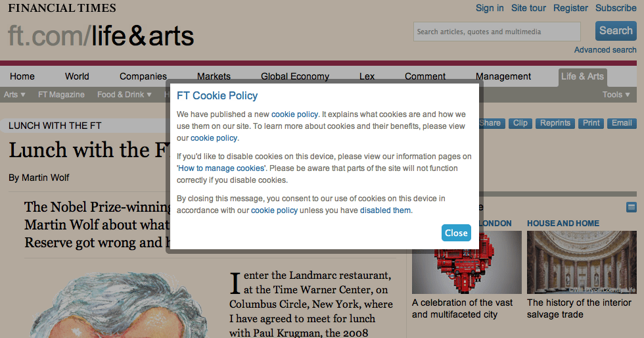The image size is (644, 338).
Task: Open the Lex section
Action: [x=367, y=76]
